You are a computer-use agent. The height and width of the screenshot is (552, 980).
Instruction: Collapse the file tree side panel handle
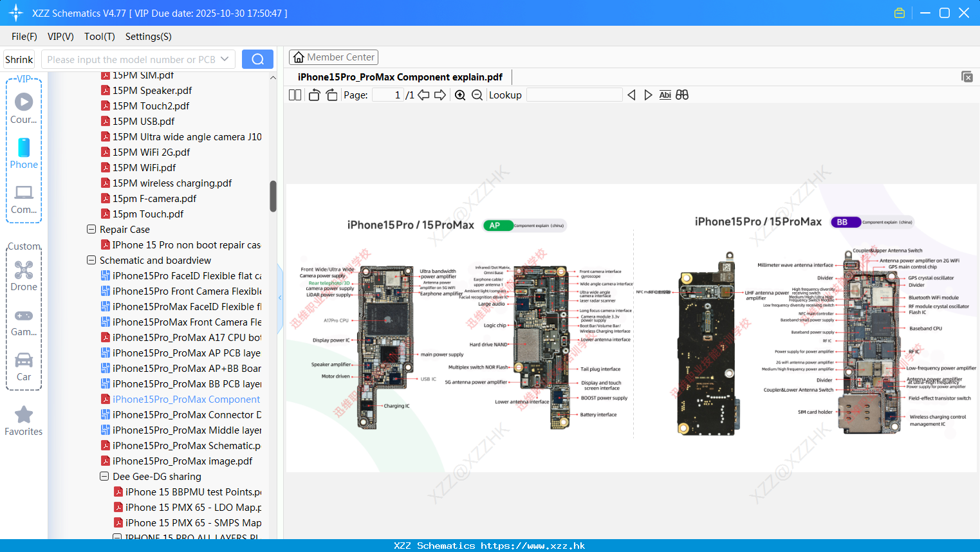tap(280, 298)
